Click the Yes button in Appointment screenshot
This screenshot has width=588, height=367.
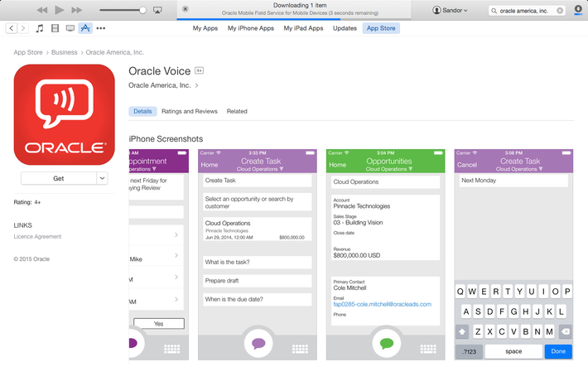(x=159, y=323)
